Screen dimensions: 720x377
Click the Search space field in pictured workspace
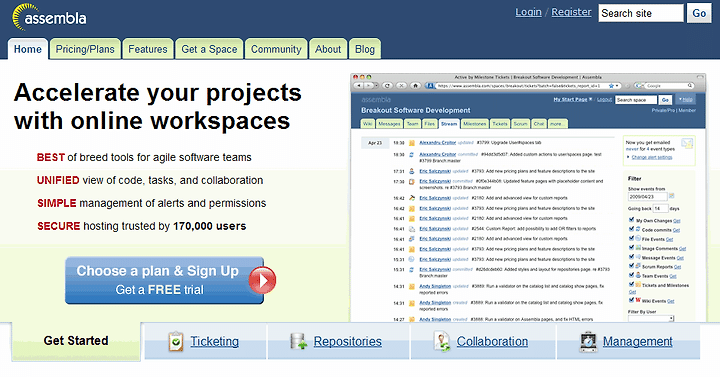pos(636,100)
